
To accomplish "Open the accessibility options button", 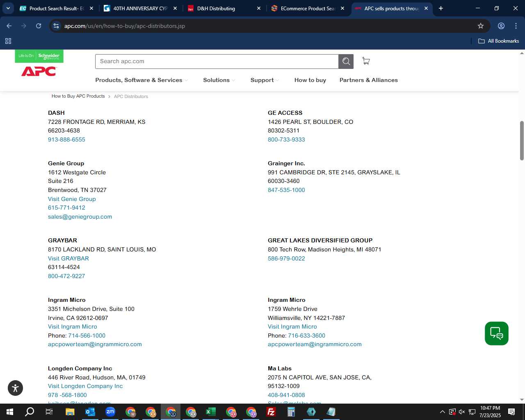I will pyautogui.click(x=15, y=388).
